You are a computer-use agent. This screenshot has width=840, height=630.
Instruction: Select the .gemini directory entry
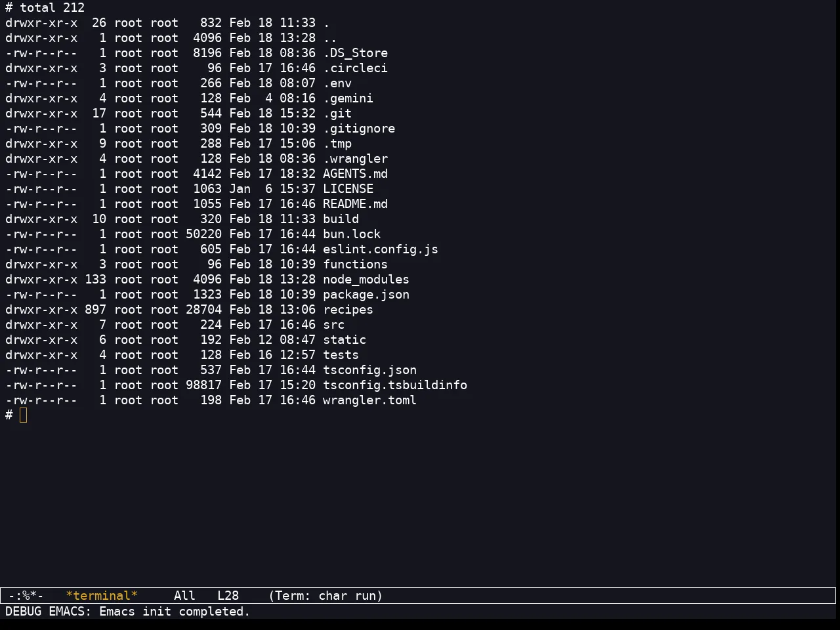coord(348,98)
